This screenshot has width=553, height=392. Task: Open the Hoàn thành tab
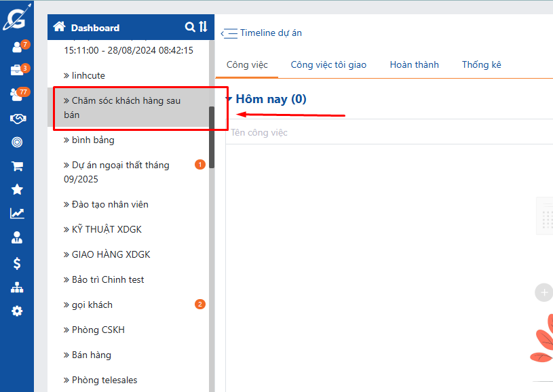click(x=414, y=64)
